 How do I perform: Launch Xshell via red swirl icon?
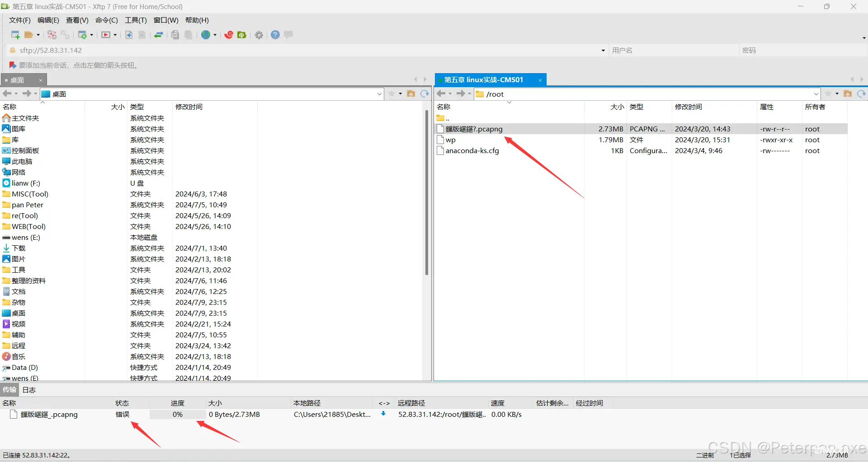[229, 35]
